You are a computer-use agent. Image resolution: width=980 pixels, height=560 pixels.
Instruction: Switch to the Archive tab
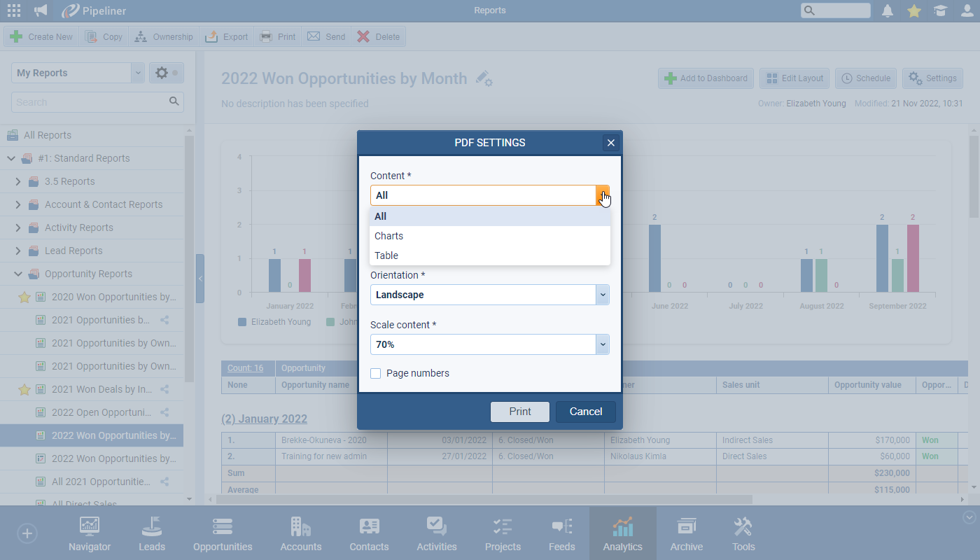(686, 533)
